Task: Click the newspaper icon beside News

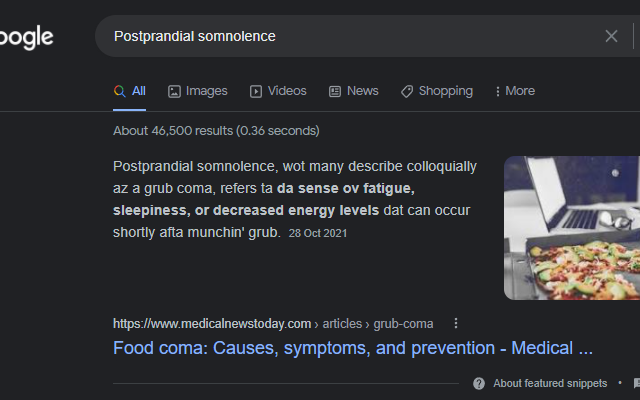Action: [x=335, y=91]
